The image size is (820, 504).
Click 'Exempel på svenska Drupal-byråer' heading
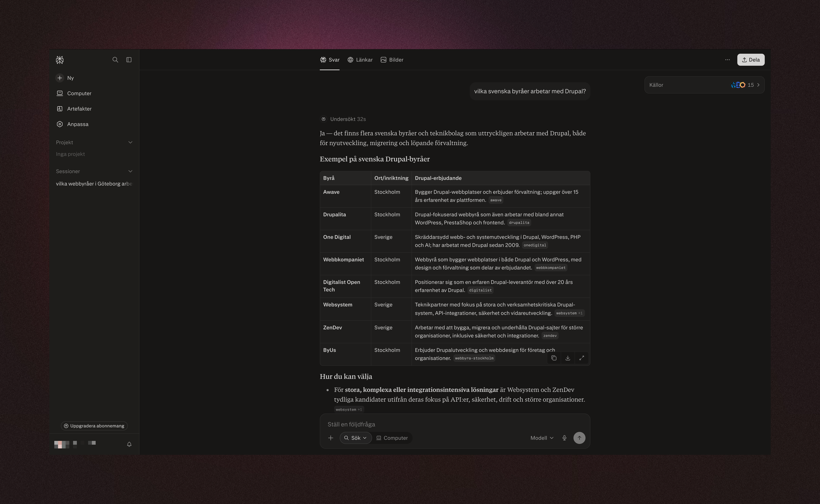pos(374,159)
